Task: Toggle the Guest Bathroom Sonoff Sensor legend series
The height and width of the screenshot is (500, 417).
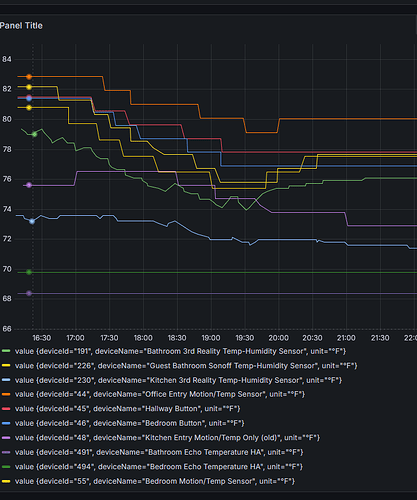Action: [x=186, y=366]
